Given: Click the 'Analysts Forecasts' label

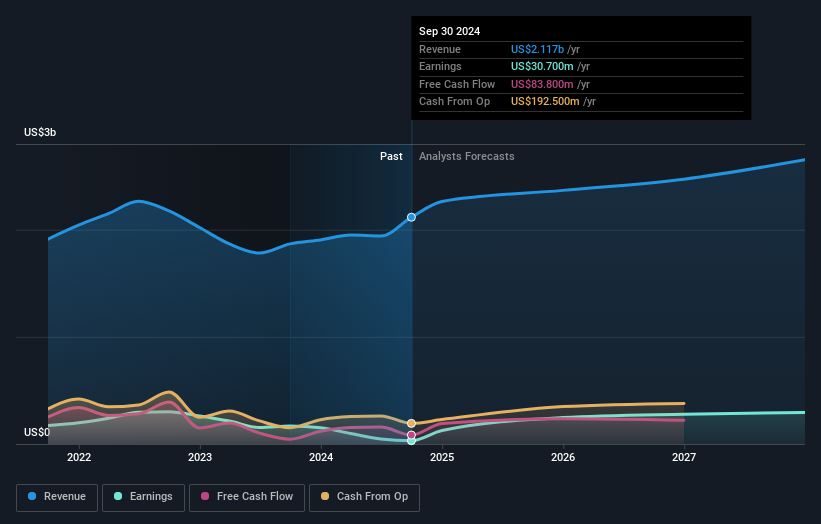Looking at the screenshot, I should click(x=467, y=157).
